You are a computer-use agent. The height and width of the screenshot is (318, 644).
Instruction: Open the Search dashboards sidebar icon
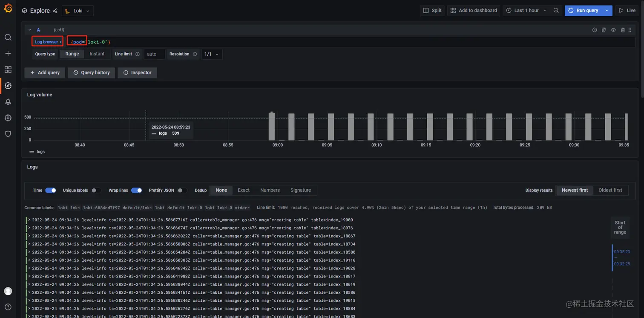pos(8,38)
